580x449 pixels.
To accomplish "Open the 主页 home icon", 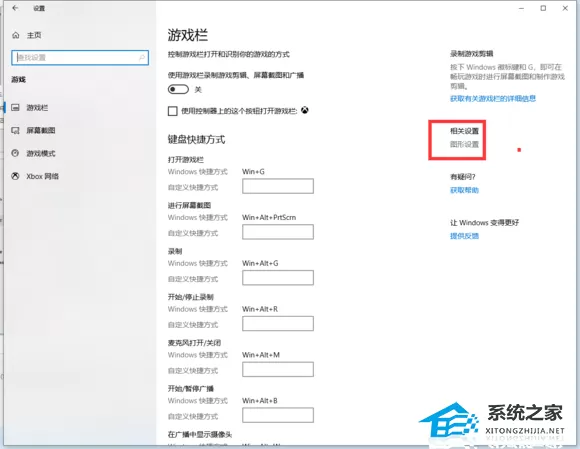I will [16, 35].
